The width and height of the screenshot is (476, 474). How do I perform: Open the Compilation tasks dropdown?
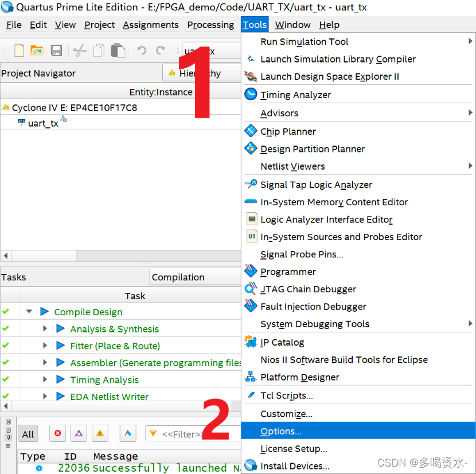(x=195, y=277)
